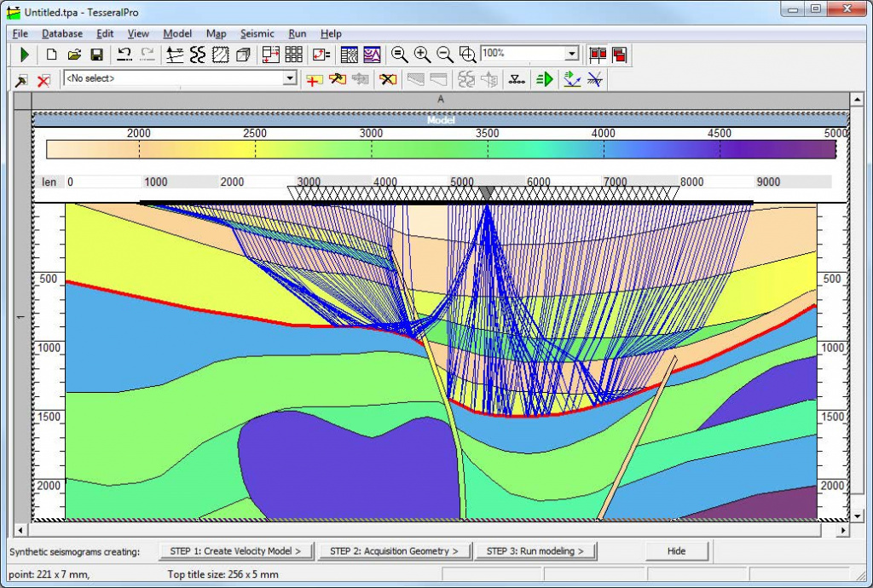Click the Save floppy disk icon

(96, 55)
